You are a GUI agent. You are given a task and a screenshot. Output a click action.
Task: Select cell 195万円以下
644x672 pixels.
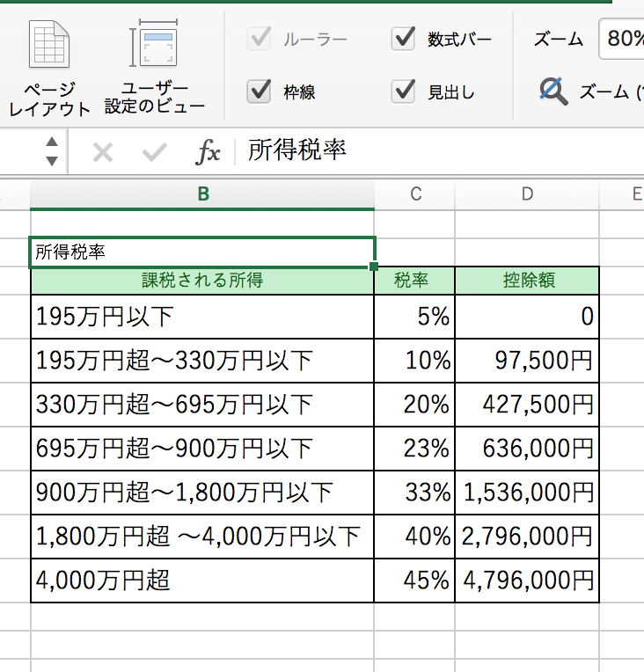(202, 317)
